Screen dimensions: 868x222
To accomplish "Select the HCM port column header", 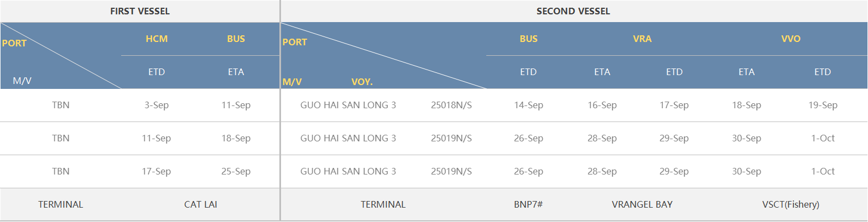I will [157, 39].
